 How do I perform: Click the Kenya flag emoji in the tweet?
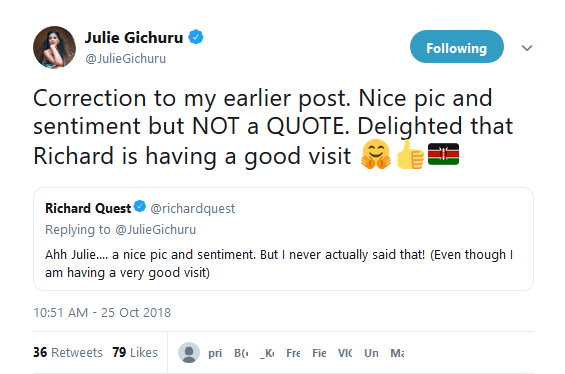point(443,154)
